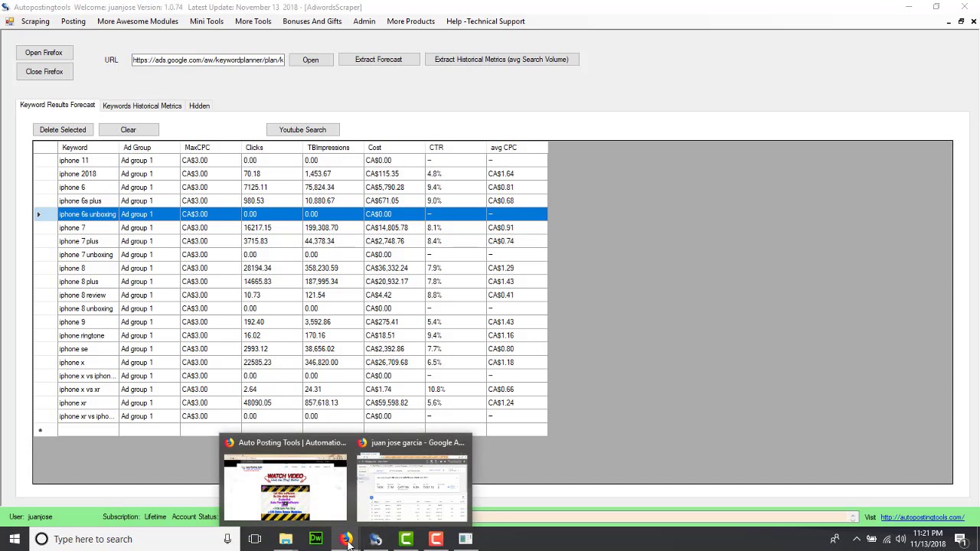Select the 'iphone 2018' keyword cell
980x551 pixels.
coord(88,174)
